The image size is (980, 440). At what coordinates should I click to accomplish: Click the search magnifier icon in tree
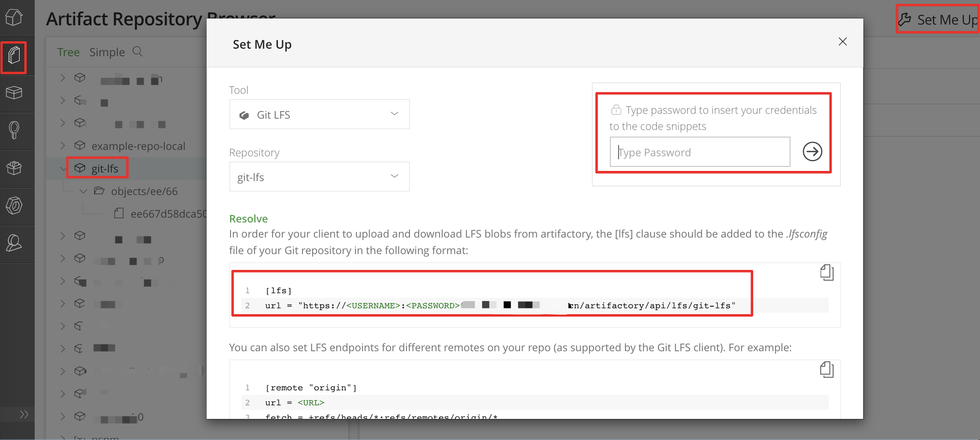138,51
